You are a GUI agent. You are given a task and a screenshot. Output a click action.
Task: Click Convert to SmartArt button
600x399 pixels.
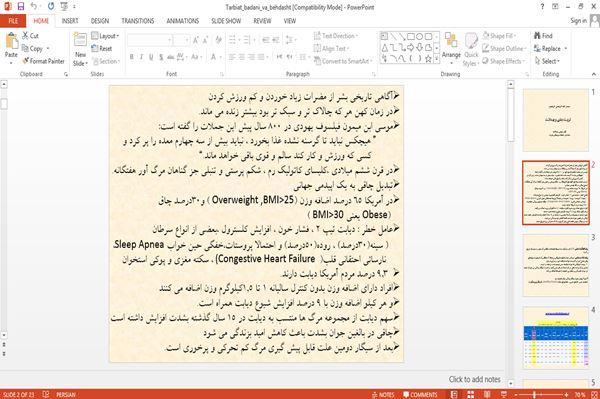coord(342,61)
